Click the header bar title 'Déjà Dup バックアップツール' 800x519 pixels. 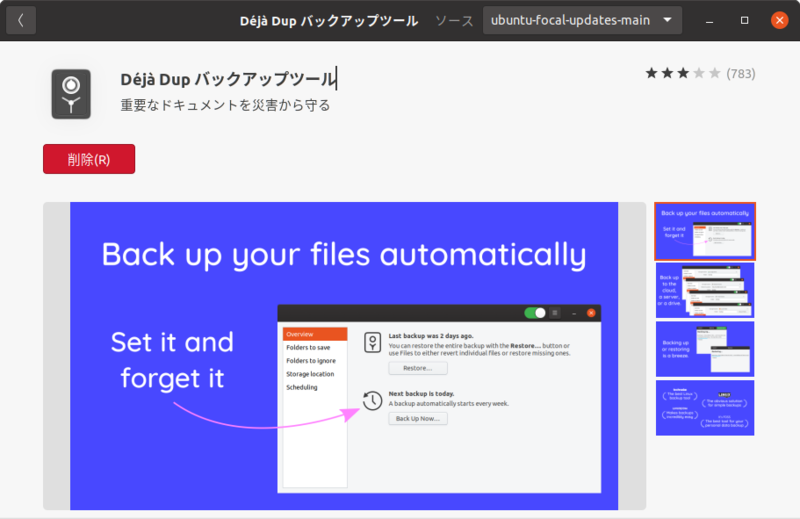tap(329, 21)
